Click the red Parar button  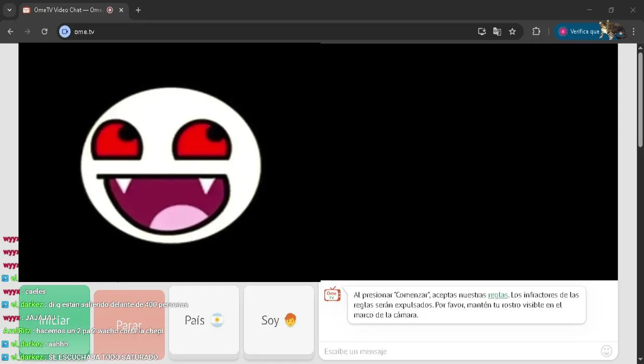tap(129, 324)
